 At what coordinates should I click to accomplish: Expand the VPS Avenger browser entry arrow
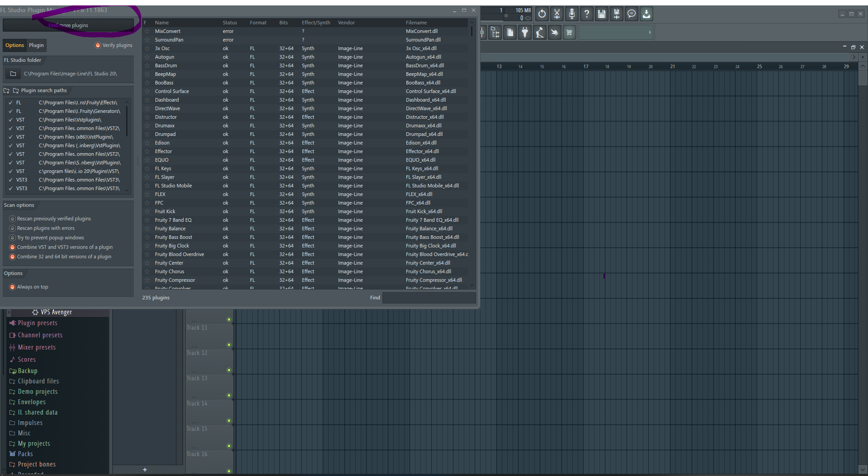[x=8, y=312]
